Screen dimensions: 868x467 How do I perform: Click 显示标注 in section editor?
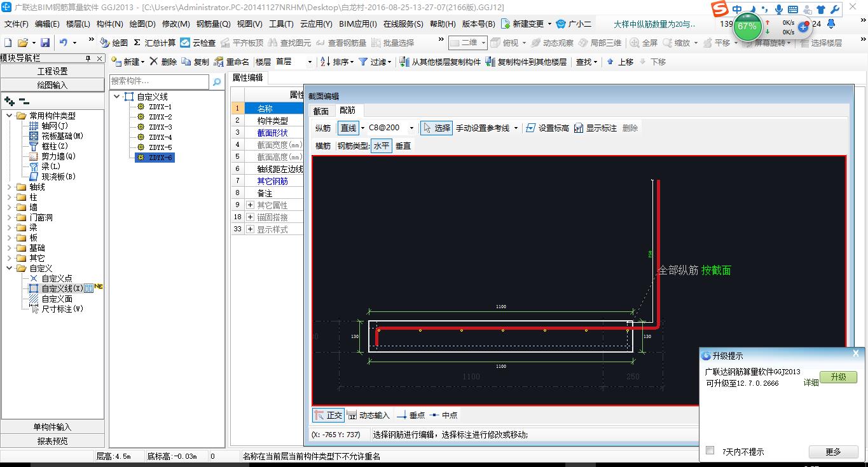tap(595, 128)
